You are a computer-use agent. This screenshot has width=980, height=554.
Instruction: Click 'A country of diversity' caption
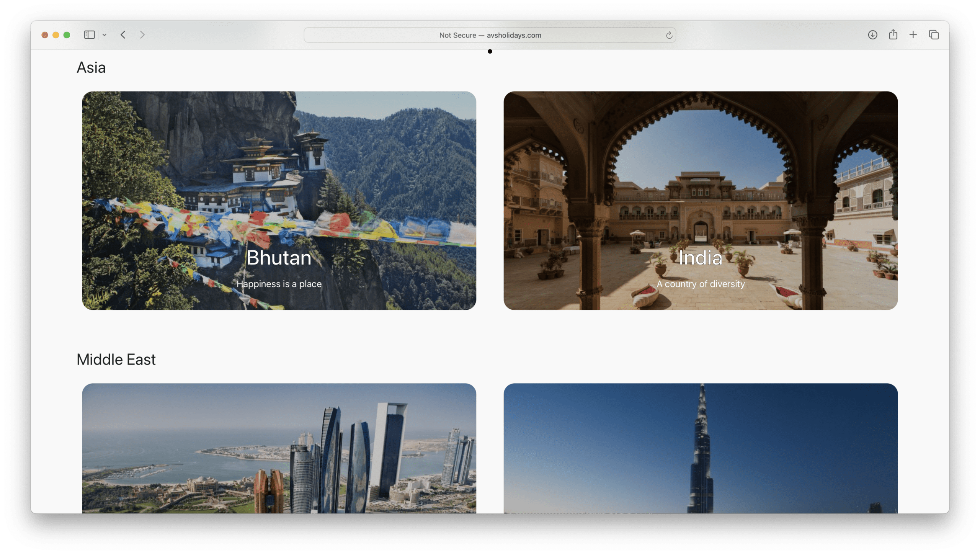click(x=700, y=284)
